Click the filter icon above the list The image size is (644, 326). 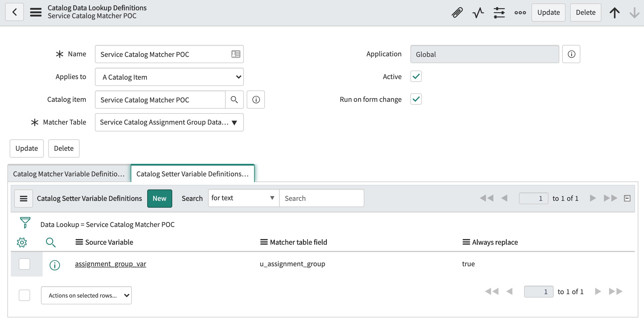25,223
